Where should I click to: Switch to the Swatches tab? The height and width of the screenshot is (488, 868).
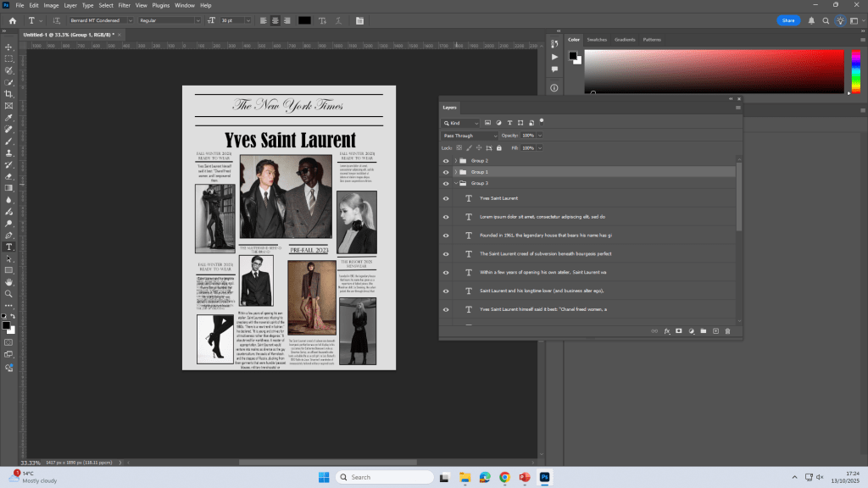(x=597, y=40)
